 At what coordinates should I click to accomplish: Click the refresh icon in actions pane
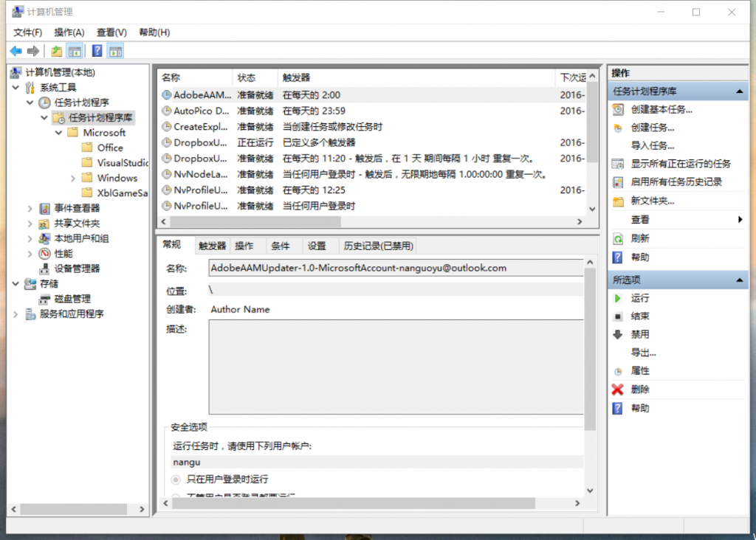coord(618,238)
